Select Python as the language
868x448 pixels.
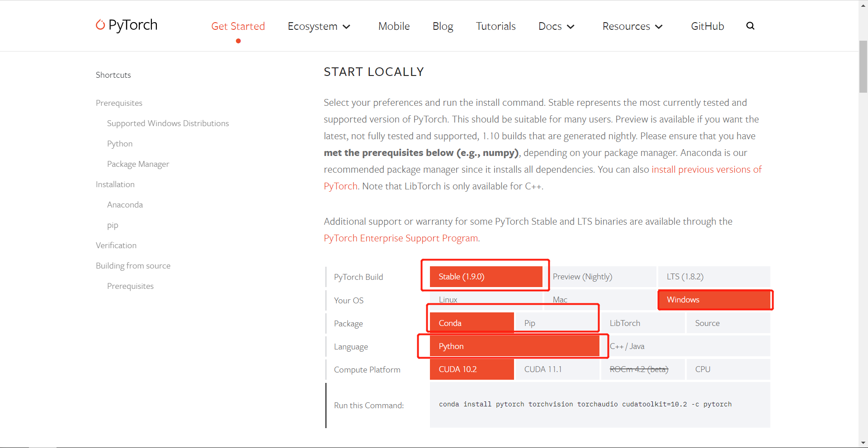point(514,346)
